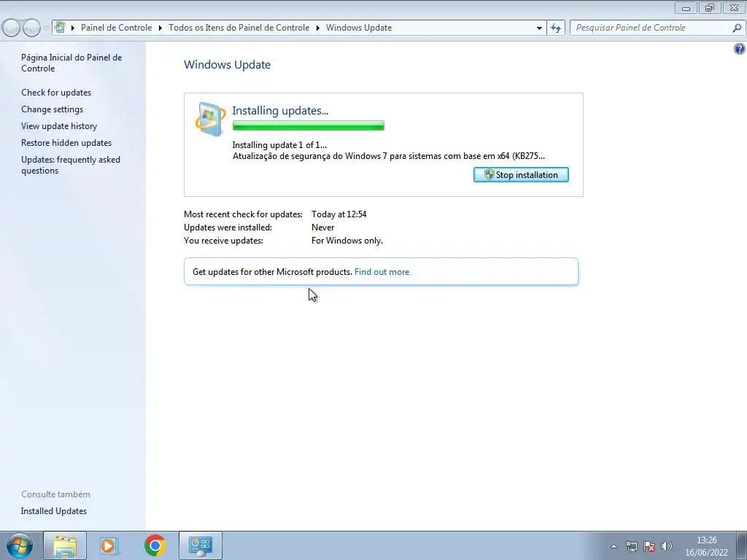This screenshot has height=560, width=747.
Task: Open Installed Updates link
Action: pos(54,511)
